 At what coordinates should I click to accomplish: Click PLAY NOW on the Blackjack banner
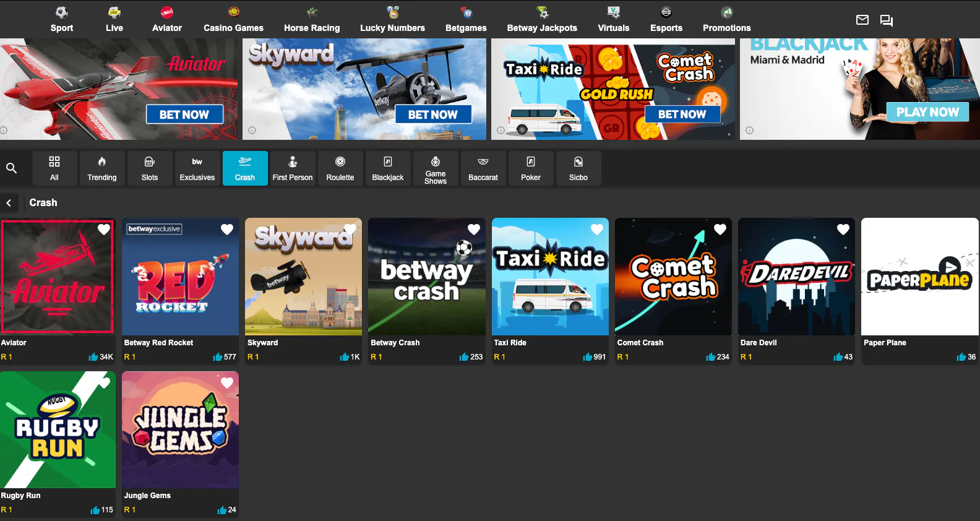pos(927,112)
